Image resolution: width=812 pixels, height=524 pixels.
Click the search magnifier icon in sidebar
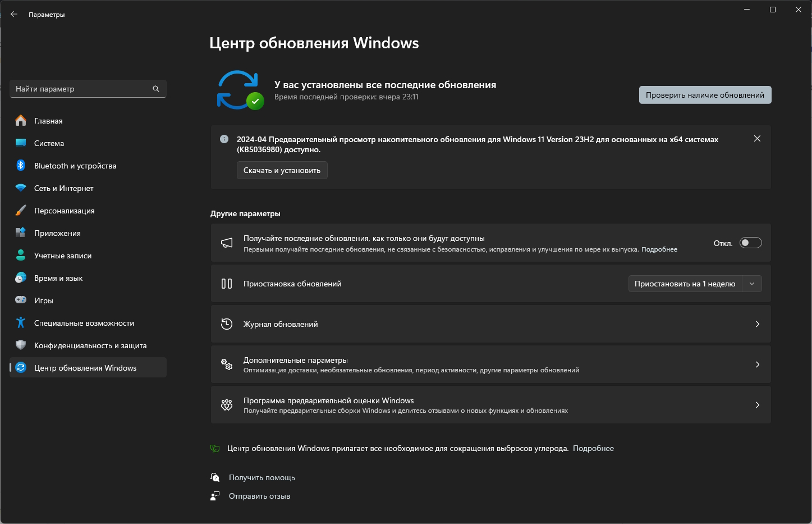click(156, 89)
